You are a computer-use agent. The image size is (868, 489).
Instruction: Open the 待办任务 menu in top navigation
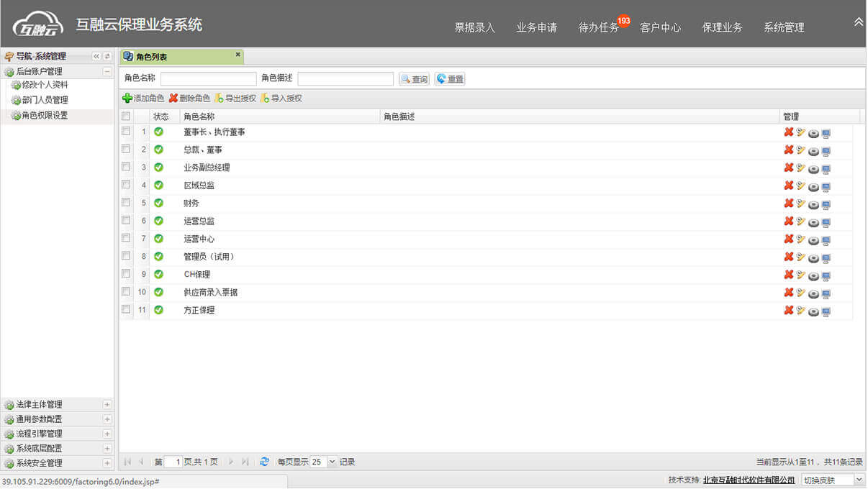(x=599, y=27)
